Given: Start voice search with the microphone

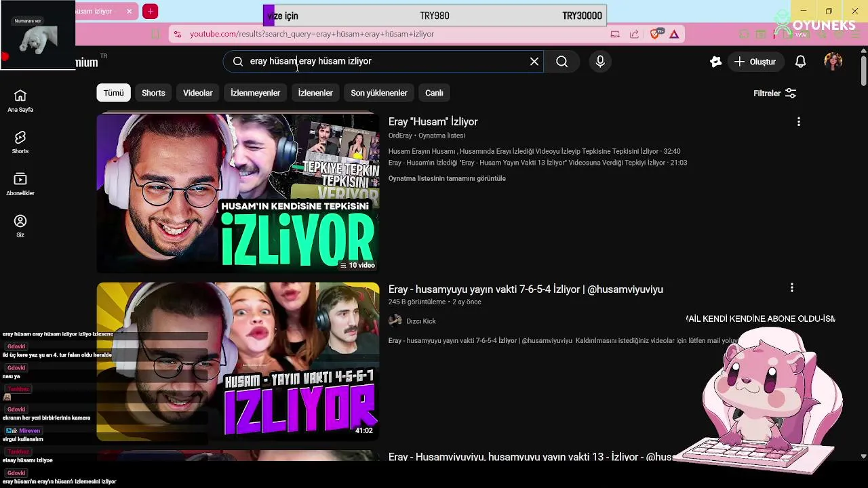Looking at the screenshot, I should pyautogui.click(x=600, y=62).
